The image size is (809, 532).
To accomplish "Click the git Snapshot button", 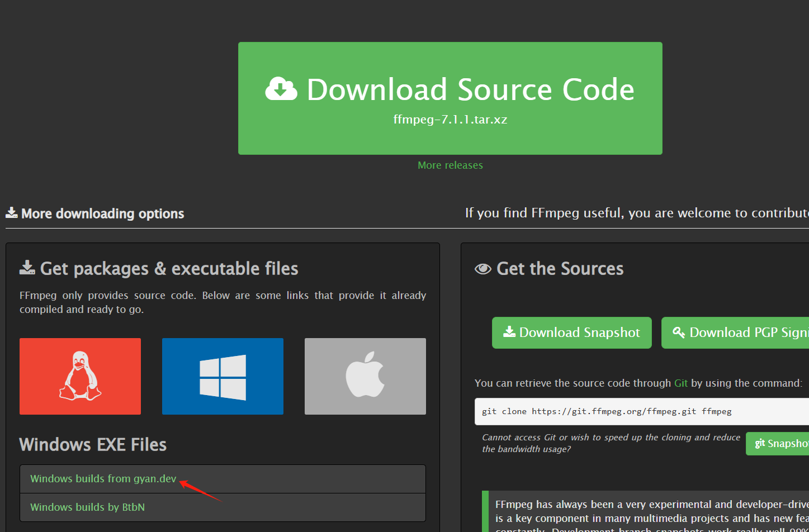I will (777, 444).
